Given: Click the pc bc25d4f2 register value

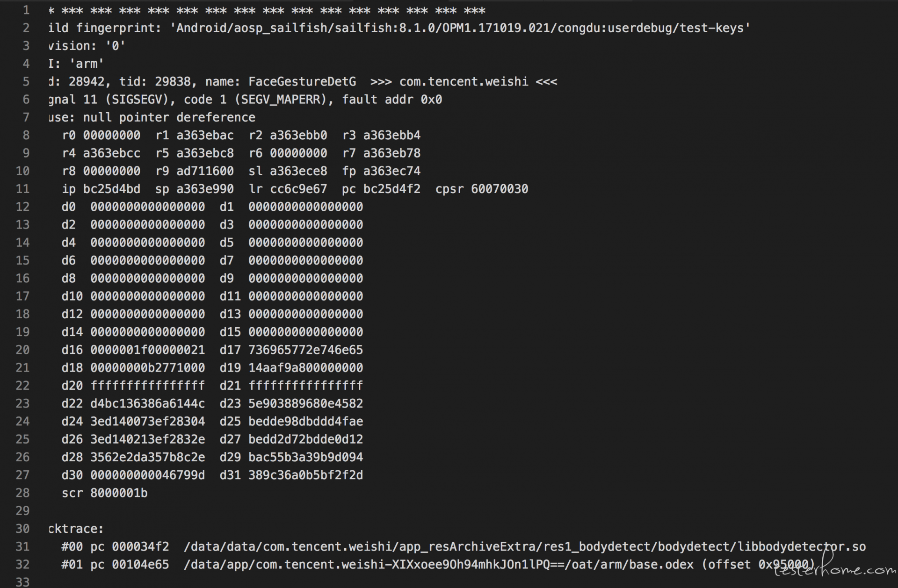Looking at the screenshot, I should [x=381, y=189].
